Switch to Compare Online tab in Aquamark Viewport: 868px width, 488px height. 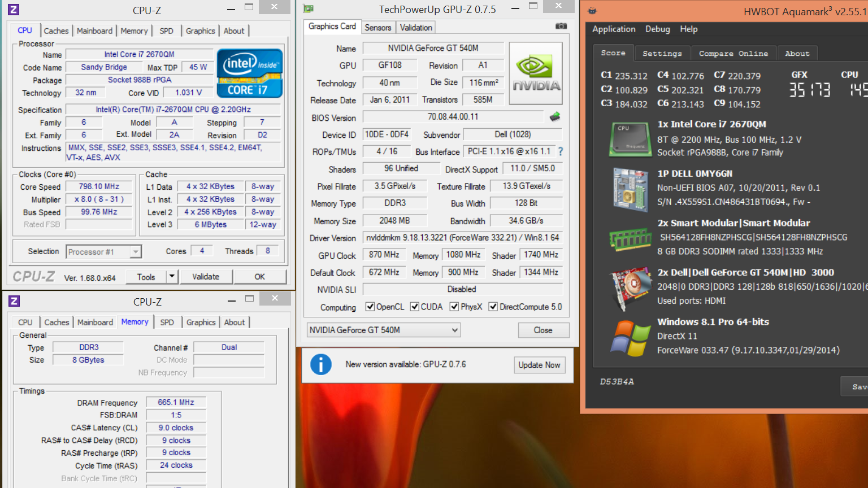click(x=734, y=54)
